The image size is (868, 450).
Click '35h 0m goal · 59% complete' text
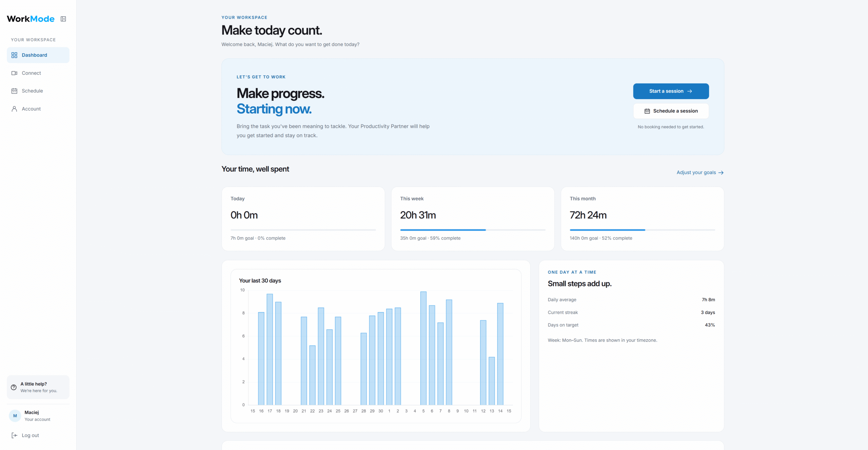tap(430, 238)
